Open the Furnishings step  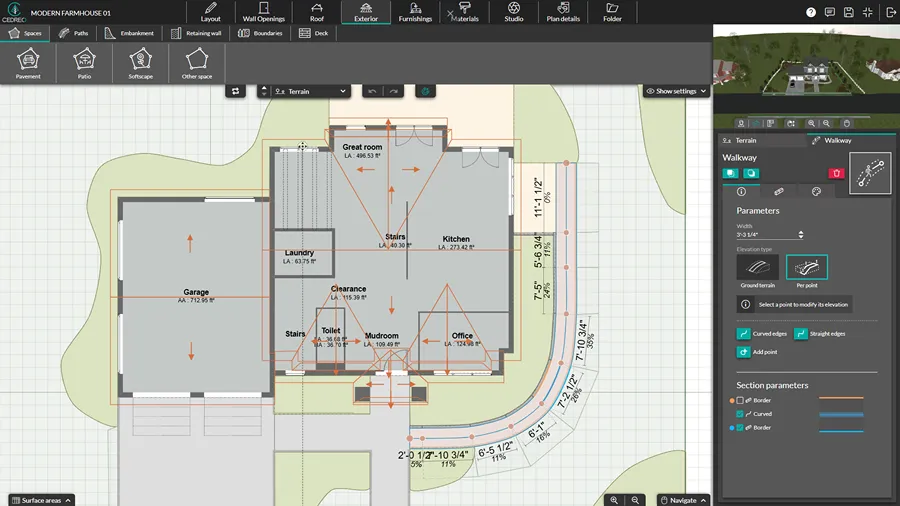(415, 12)
